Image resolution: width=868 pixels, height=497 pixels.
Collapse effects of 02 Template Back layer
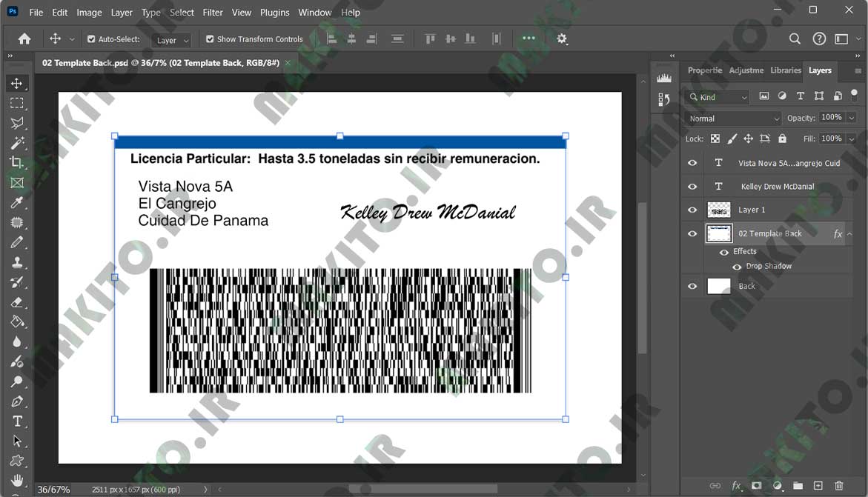click(849, 234)
